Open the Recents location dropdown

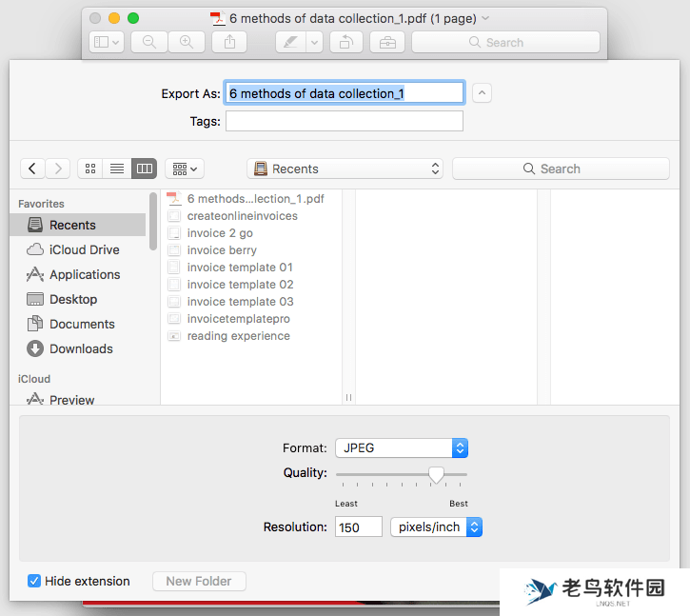[x=345, y=169]
